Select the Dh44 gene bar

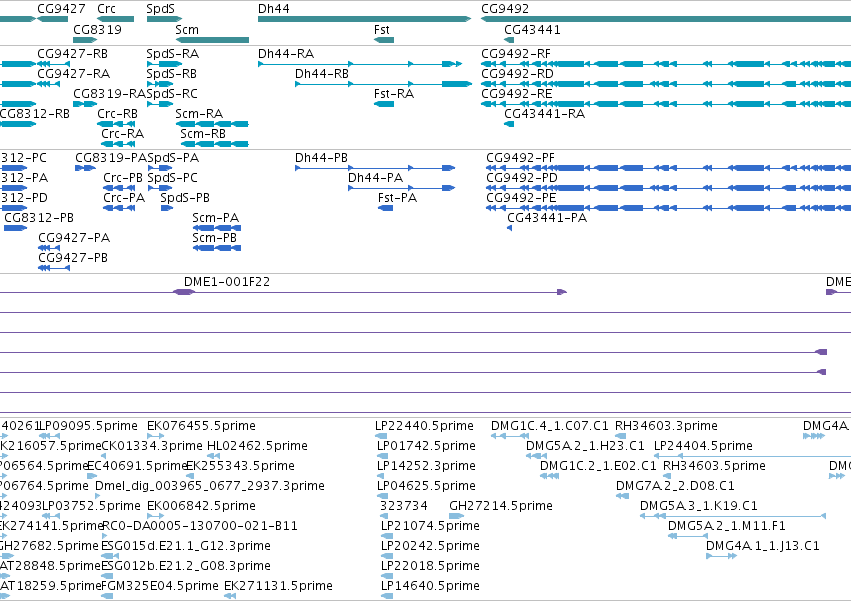click(x=364, y=19)
